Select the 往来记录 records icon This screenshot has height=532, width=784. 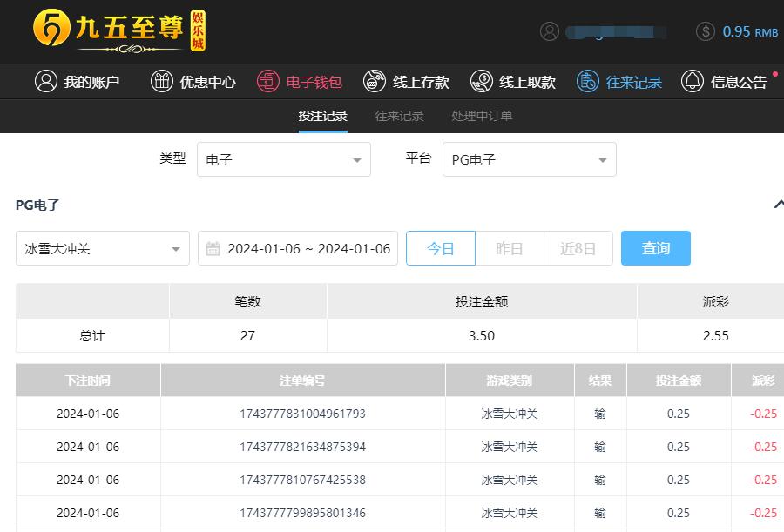[x=588, y=82]
